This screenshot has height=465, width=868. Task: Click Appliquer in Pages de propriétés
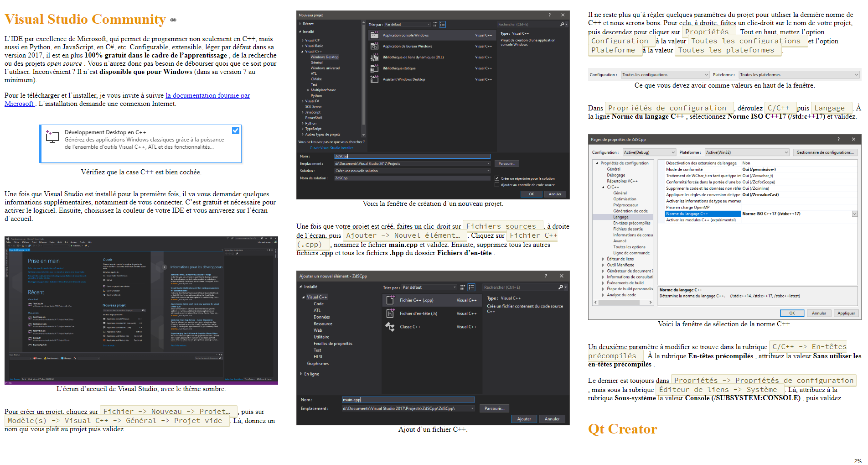pyautogui.click(x=846, y=313)
